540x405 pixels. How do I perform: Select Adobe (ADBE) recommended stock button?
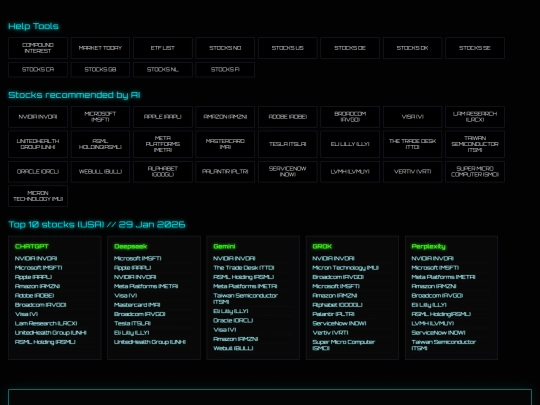(x=288, y=117)
